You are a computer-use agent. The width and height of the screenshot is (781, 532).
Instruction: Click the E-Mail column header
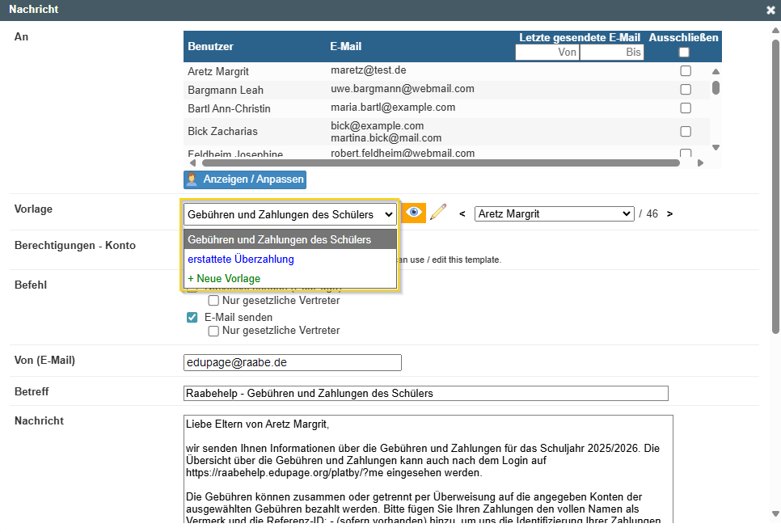[346, 46]
